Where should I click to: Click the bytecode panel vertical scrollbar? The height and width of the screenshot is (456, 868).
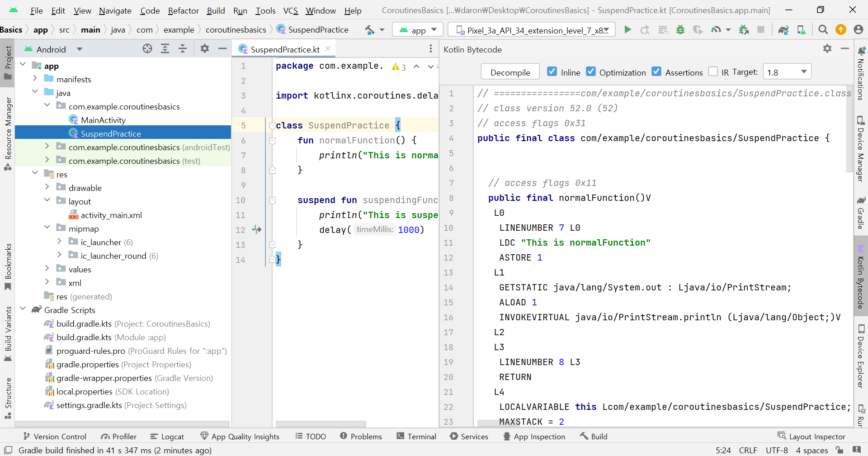tap(849, 129)
